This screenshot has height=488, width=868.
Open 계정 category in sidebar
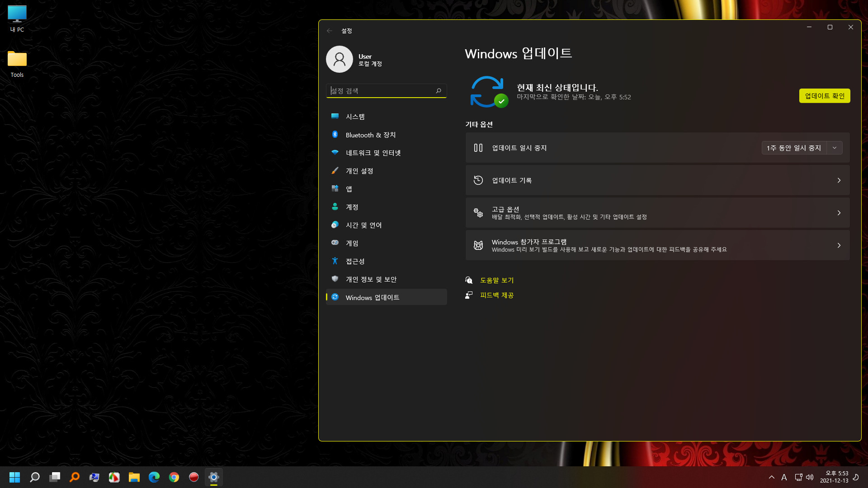coord(387,207)
